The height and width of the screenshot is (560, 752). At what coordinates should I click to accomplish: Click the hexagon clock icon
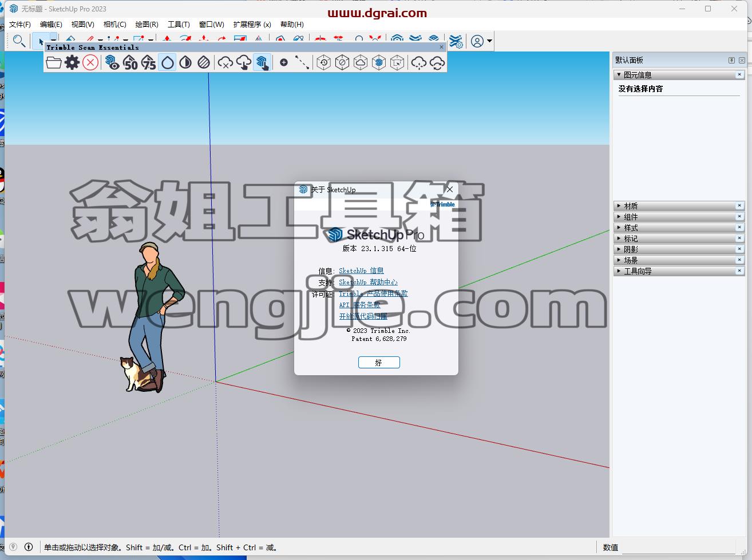324,62
